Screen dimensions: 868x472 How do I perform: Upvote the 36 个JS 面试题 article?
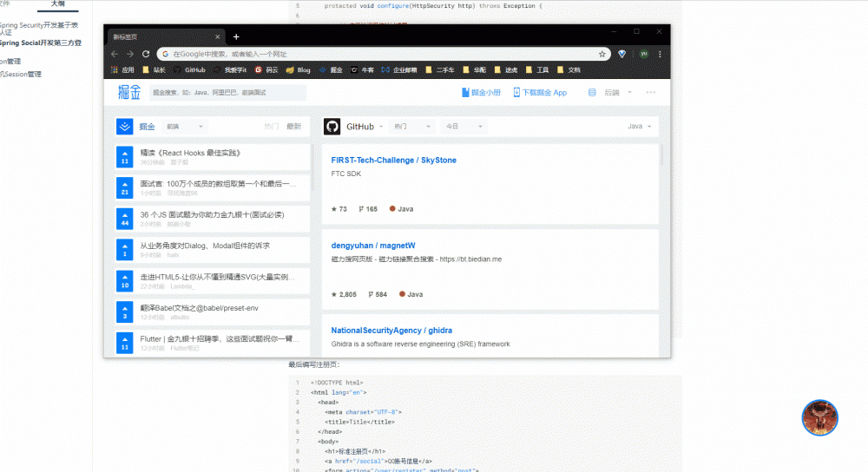(124, 220)
